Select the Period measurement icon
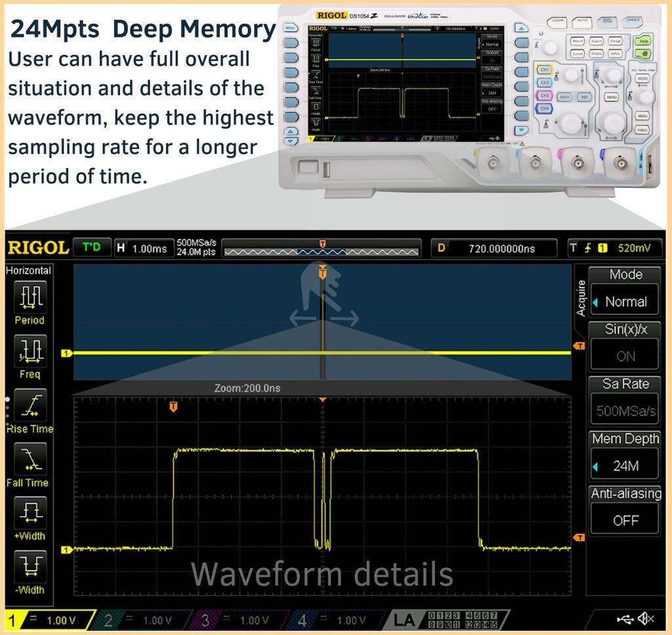Image resolution: width=672 pixels, height=635 pixels. click(x=30, y=297)
